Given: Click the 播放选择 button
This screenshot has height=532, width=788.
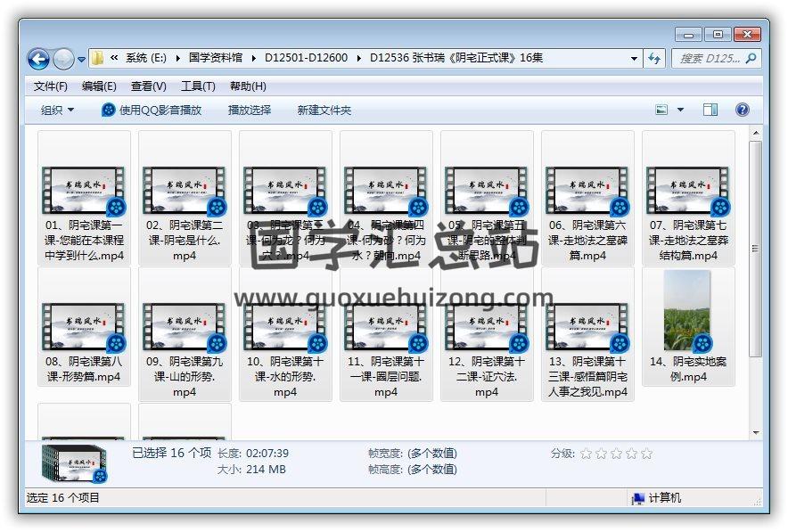Looking at the screenshot, I should [250, 110].
